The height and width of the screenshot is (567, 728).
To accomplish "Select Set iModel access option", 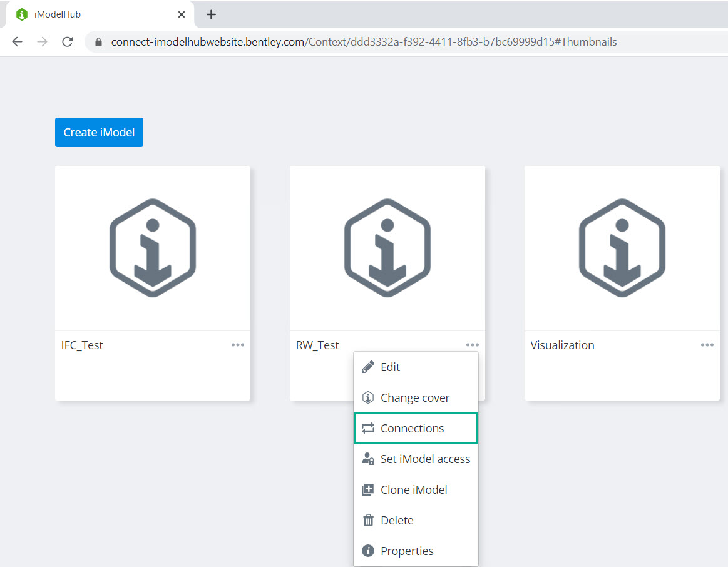I will click(x=416, y=459).
